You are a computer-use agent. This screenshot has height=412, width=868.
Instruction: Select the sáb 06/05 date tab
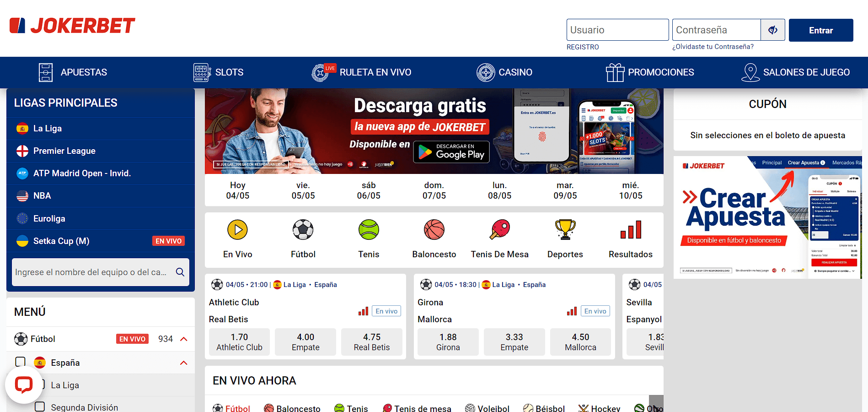tap(369, 190)
